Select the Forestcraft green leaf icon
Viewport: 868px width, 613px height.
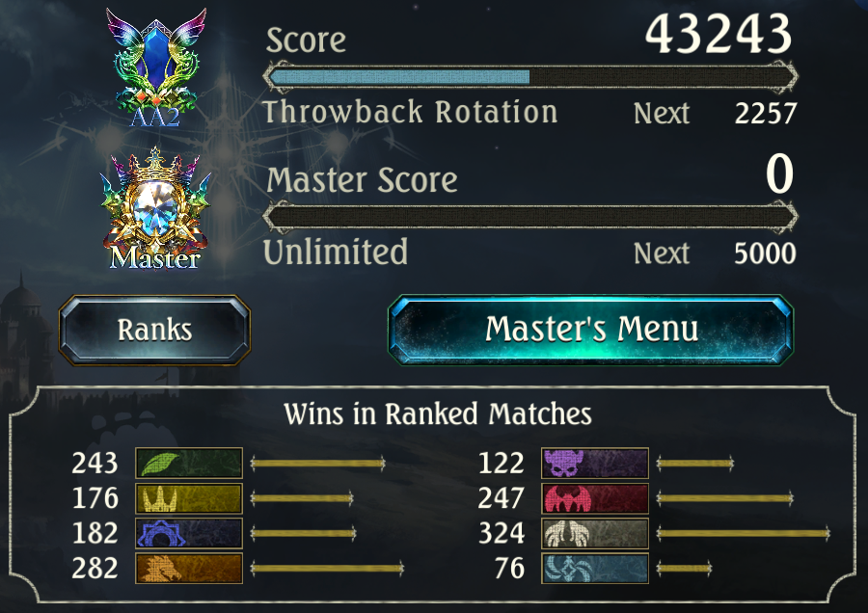(189, 463)
